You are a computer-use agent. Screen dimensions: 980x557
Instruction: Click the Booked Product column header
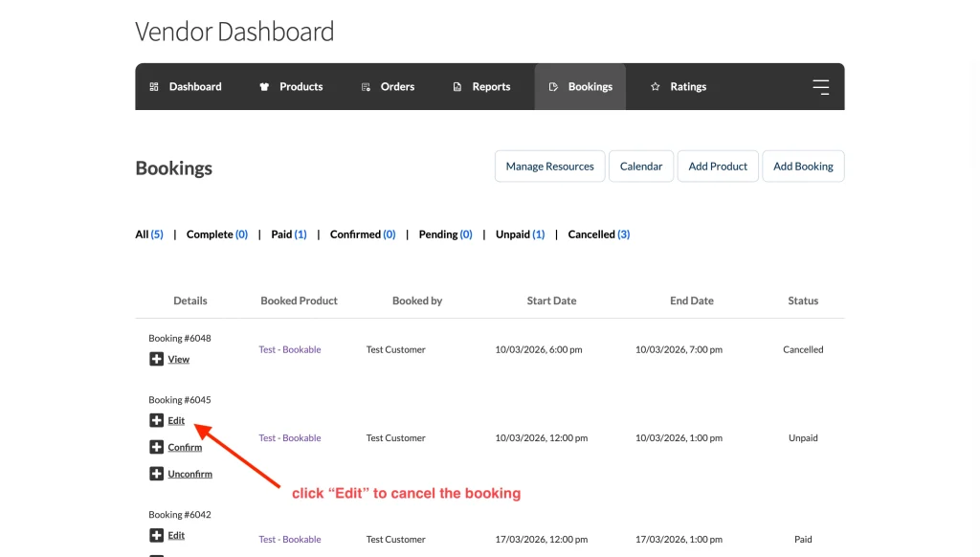click(x=299, y=301)
